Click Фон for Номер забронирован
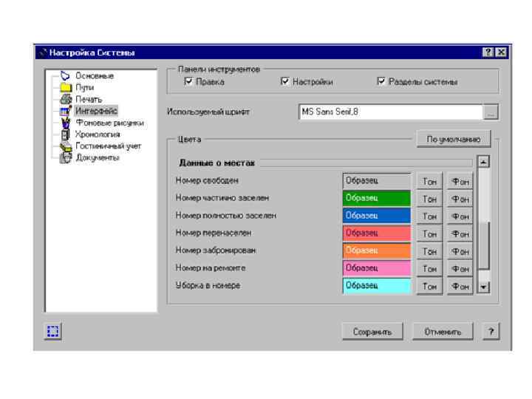532x399 pixels. [x=460, y=251]
